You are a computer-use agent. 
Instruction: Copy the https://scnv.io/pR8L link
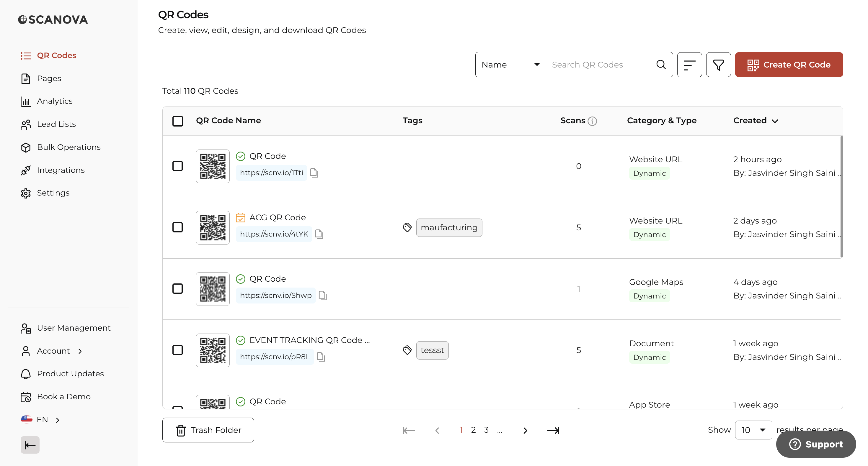[x=321, y=357]
